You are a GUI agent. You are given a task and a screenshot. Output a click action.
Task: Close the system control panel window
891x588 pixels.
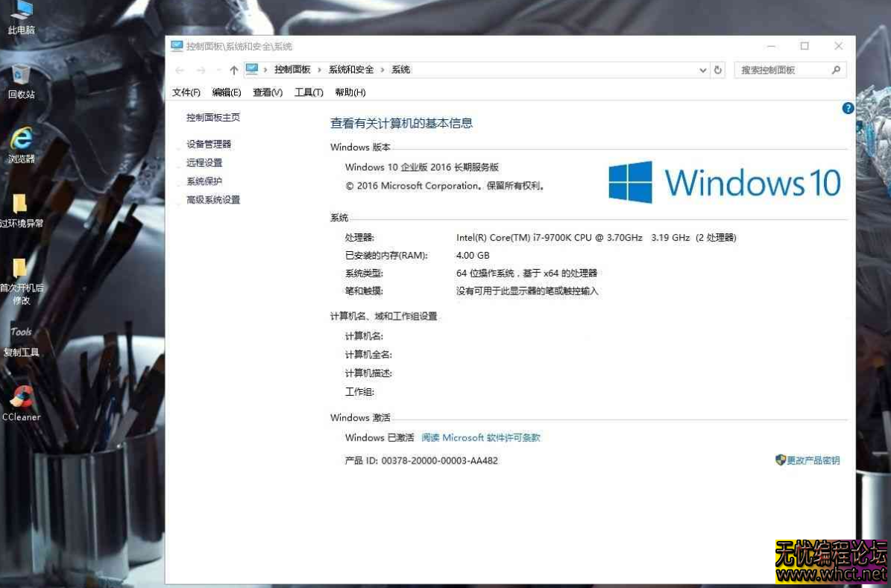coord(838,46)
